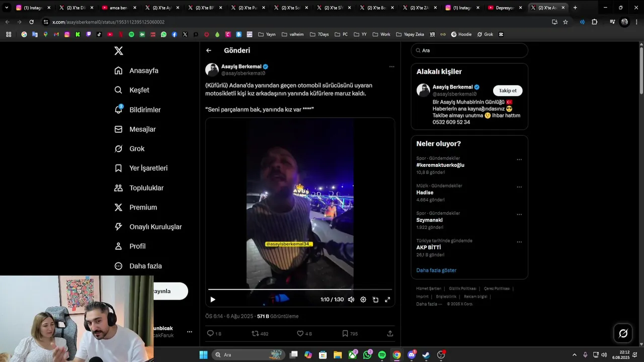Open the WhatsApp bookmark icon
Image resolution: width=644 pixels, height=362 pixels.
164,35
